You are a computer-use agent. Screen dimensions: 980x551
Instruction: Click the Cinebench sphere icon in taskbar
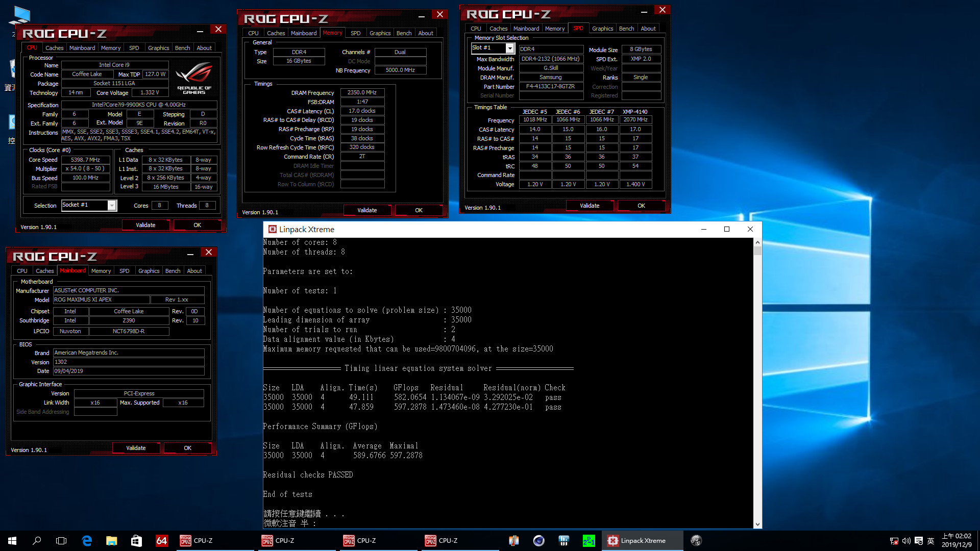pyautogui.click(x=538, y=540)
